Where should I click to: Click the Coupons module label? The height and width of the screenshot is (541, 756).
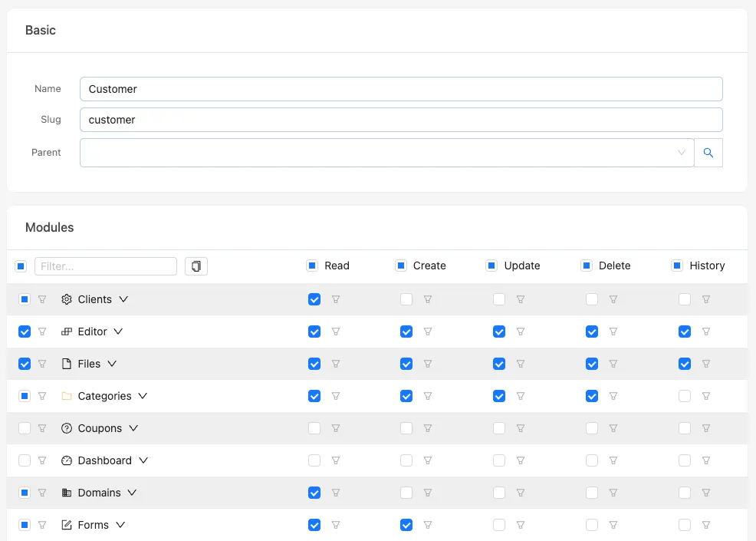click(x=100, y=428)
